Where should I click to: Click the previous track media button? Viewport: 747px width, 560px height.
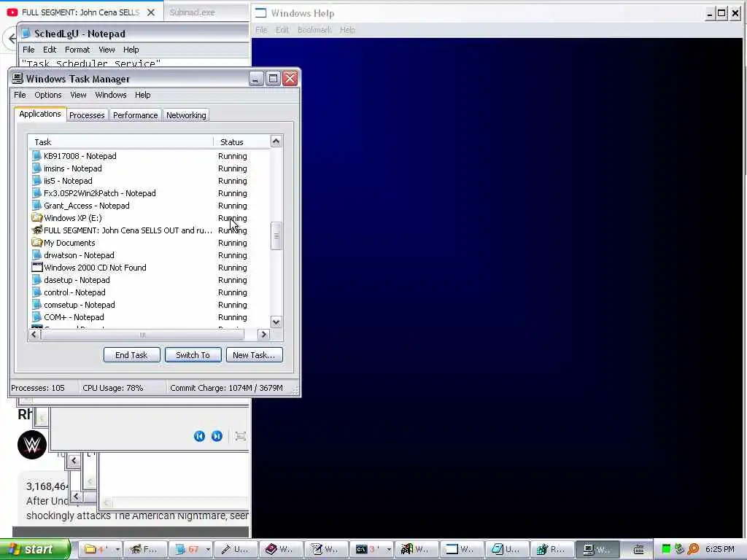[x=200, y=436]
